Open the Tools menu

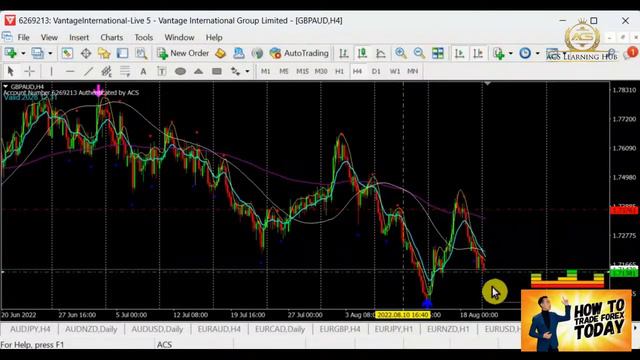tap(144, 38)
